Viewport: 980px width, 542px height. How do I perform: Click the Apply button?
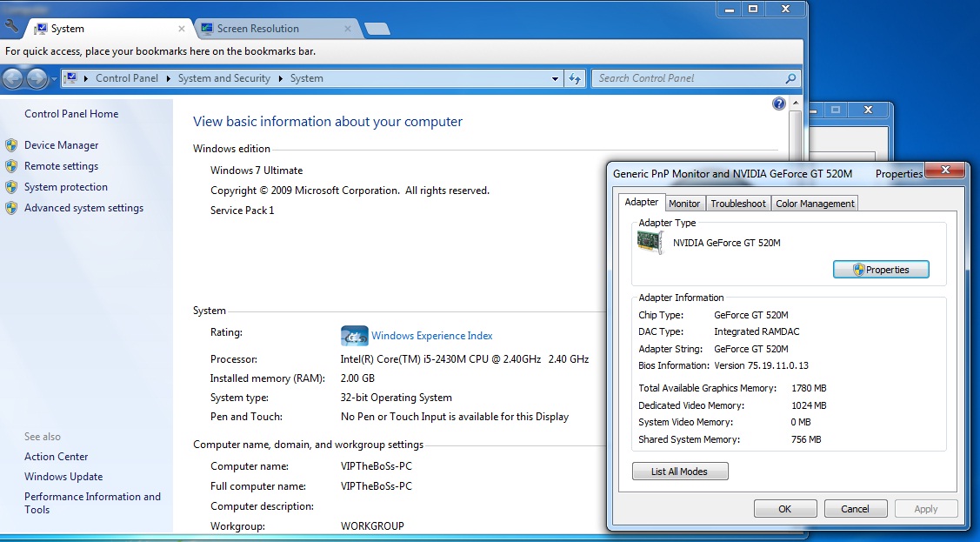926,509
